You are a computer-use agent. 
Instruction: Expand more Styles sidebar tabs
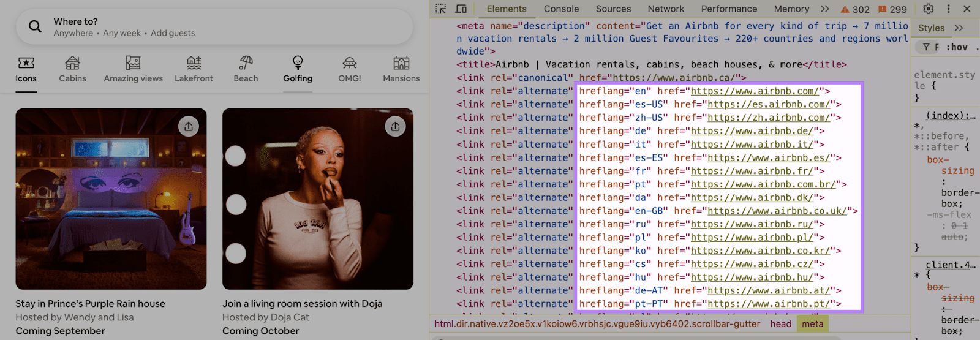(959, 28)
